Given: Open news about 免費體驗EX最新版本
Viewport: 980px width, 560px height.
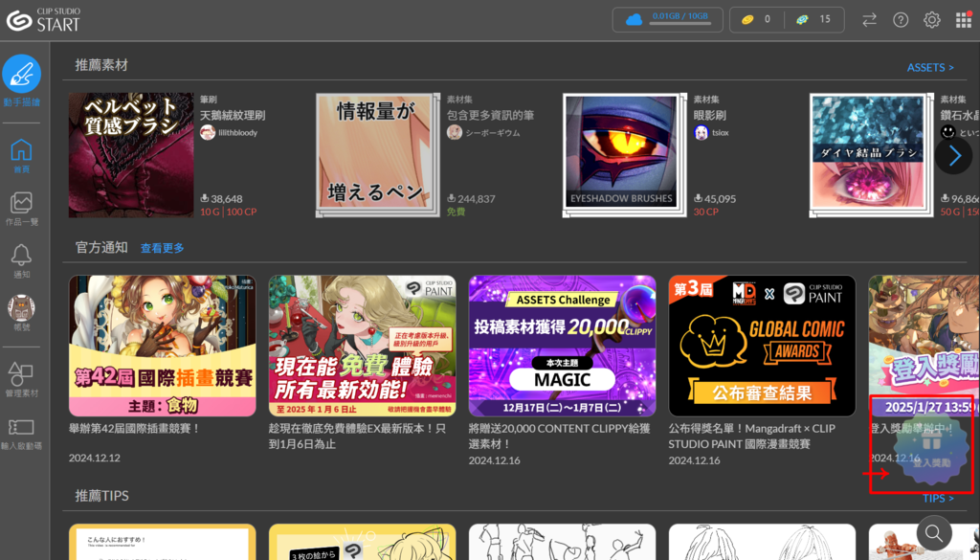Looking at the screenshot, I should pos(358,437).
